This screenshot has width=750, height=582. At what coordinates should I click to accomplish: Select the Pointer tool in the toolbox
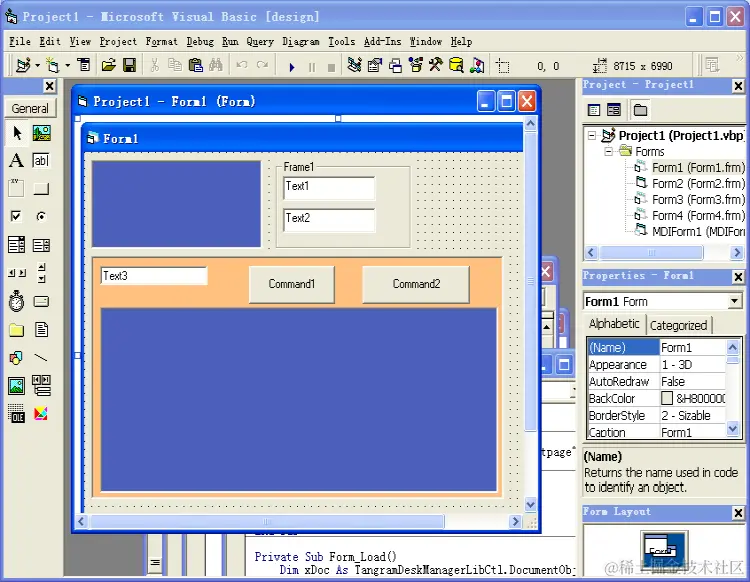(17, 133)
